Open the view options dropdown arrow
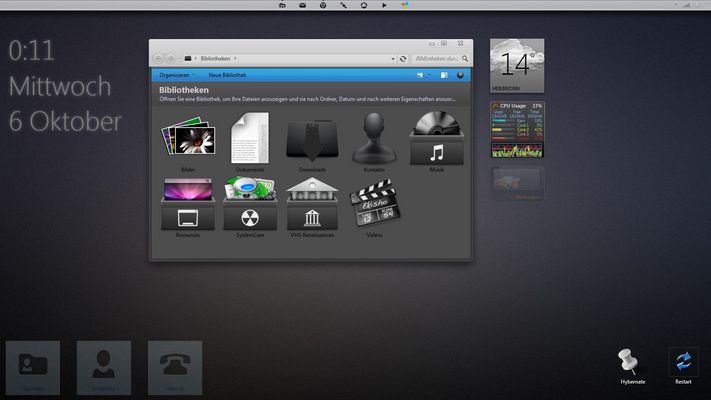This screenshot has width=711, height=400. pyautogui.click(x=429, y=75)
